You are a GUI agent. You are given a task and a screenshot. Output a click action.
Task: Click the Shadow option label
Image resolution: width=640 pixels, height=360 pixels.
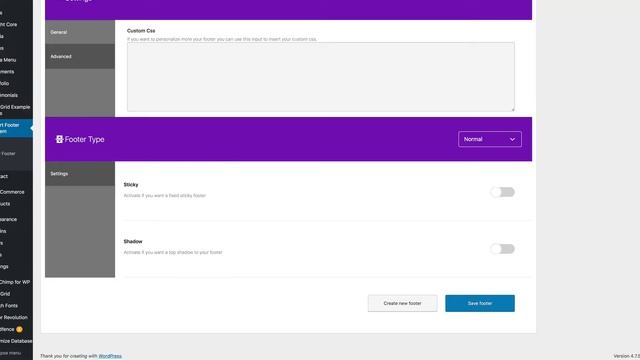tap(133, 241)
